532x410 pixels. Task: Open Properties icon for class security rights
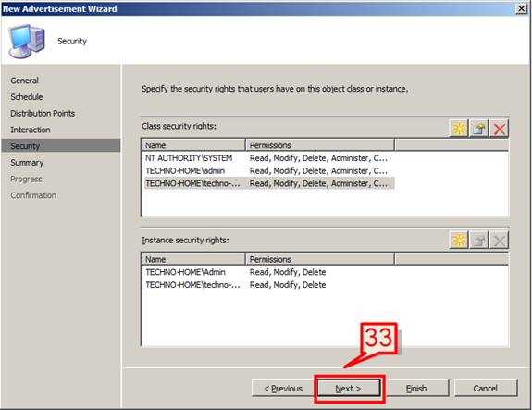point(478,129)
